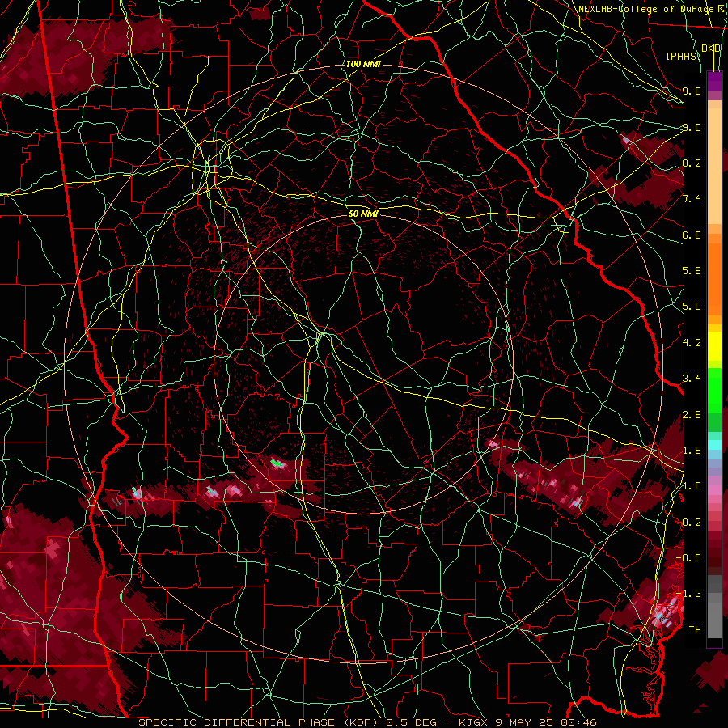
Task: Click the 9 MAY 25 00:46 timestamp
Action: tap(545, 722)
